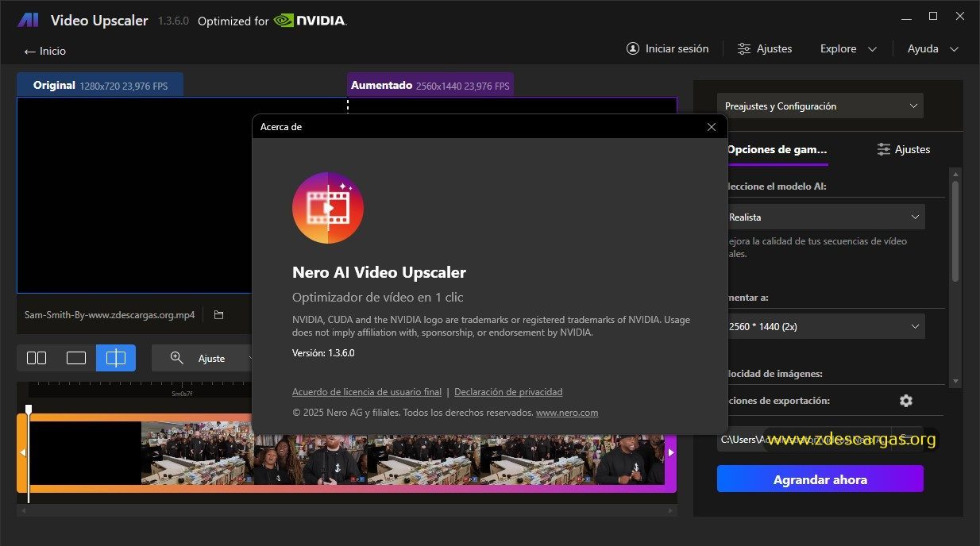Screen dimensions: 980x546
Task: Open folder icon beside the video filename
Action: point(219,315)
